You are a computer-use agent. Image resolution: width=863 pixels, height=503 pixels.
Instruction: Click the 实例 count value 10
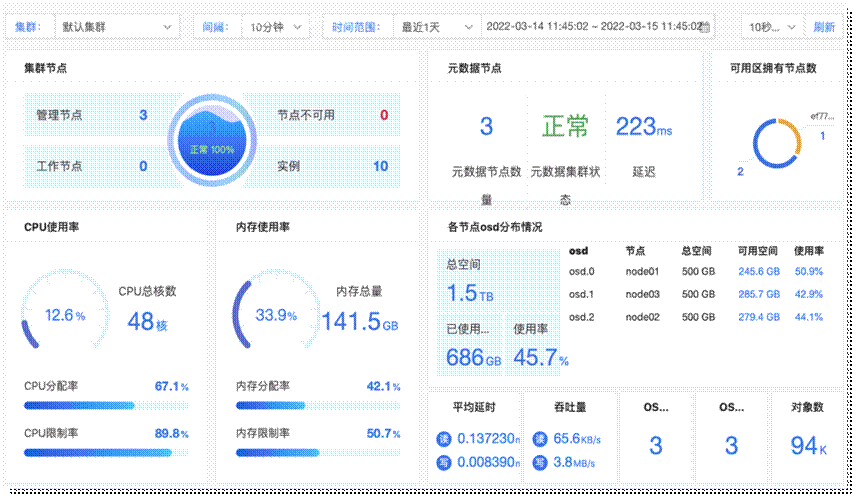380,166
